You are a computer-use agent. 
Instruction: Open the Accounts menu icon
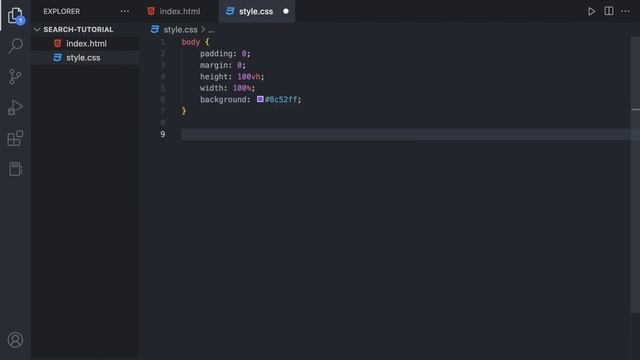point(16,340)
